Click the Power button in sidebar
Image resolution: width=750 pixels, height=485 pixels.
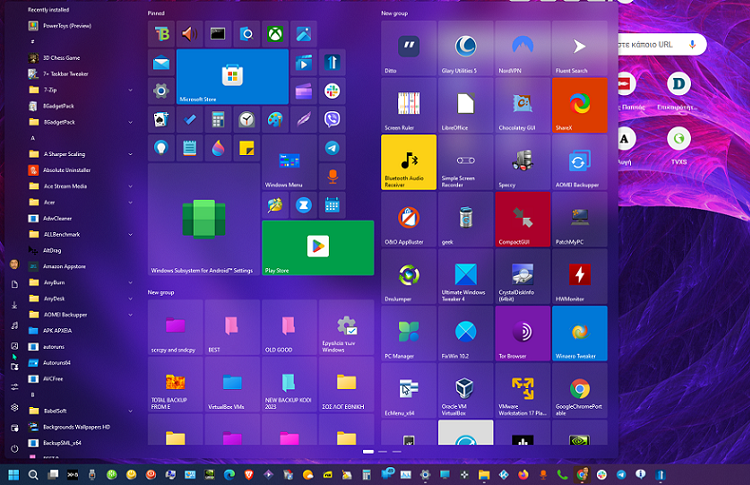click(14, 449)
